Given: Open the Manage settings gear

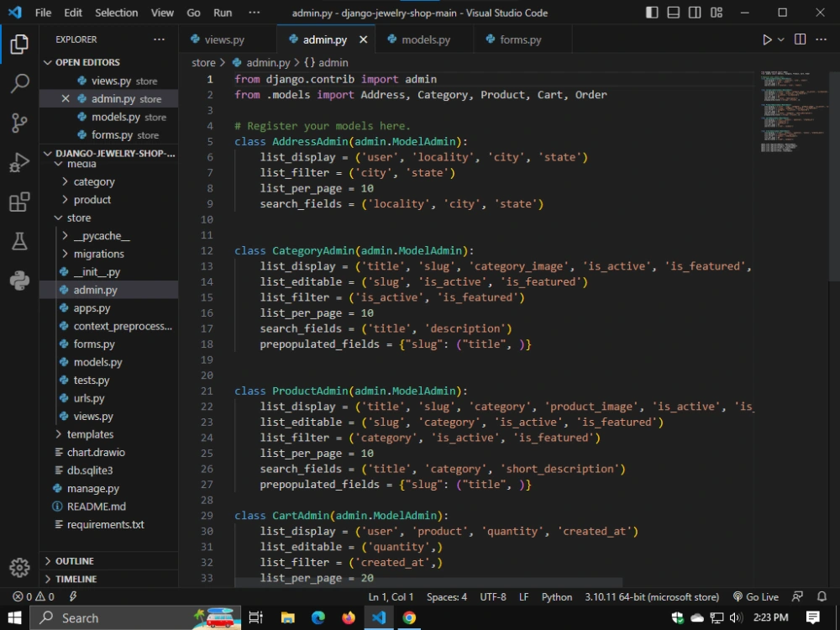Looking at the screenshot, I should (18, 568).
